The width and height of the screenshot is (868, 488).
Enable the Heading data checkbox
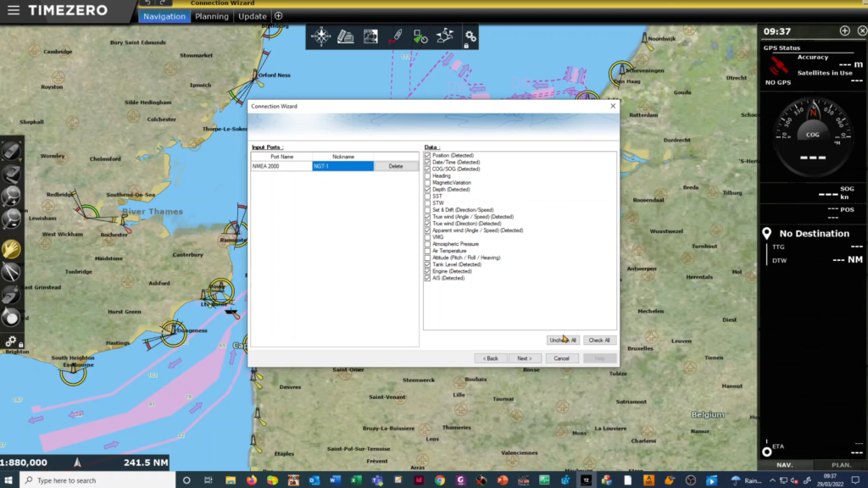[x=427, y=175]
